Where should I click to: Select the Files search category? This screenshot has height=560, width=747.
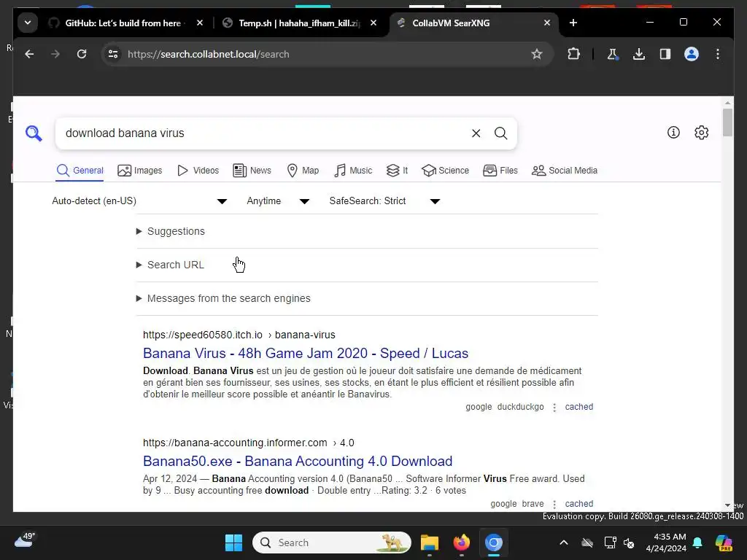coord(500,171)
